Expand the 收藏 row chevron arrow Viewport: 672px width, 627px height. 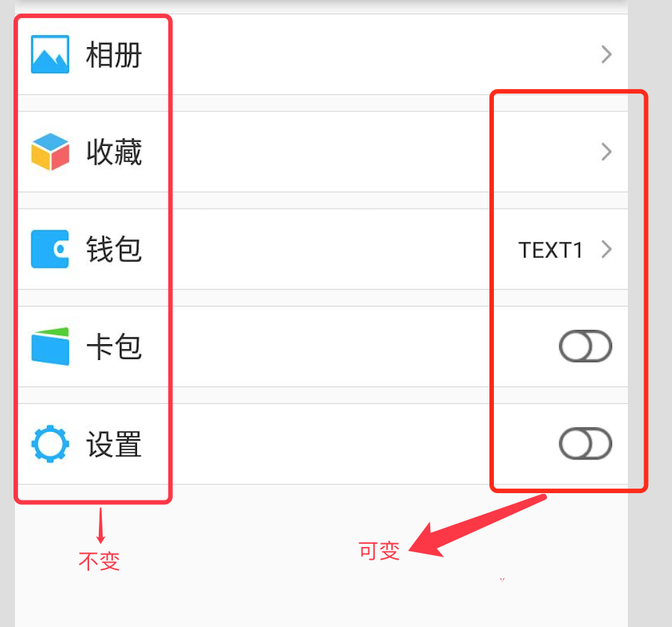pos(606,152)
